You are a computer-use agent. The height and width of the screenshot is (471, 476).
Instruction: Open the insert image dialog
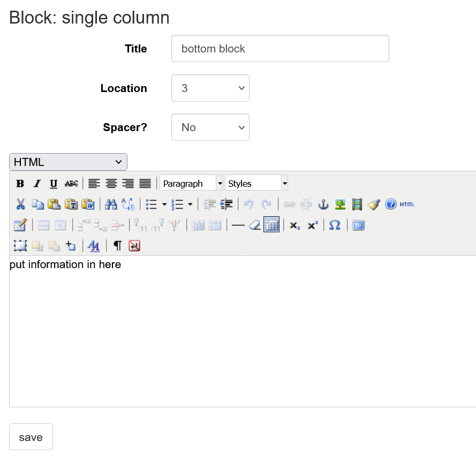pyautogui.click(x=340, y=204)
